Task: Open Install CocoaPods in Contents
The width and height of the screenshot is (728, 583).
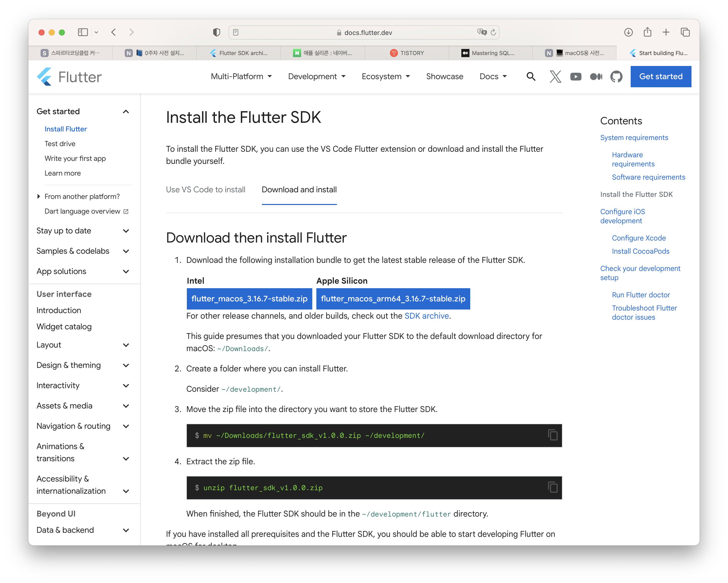Action: 641,251
